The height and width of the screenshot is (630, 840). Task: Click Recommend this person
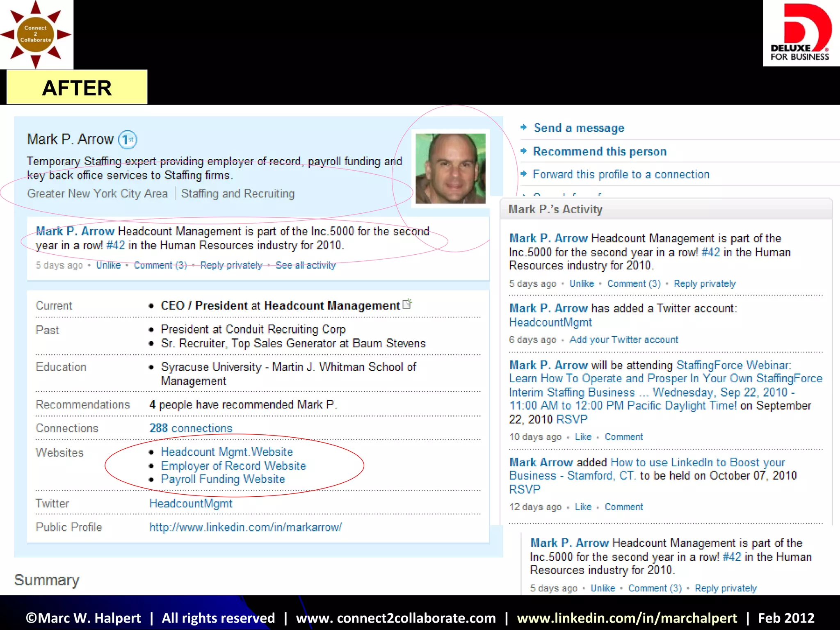(x=599, y=151)
